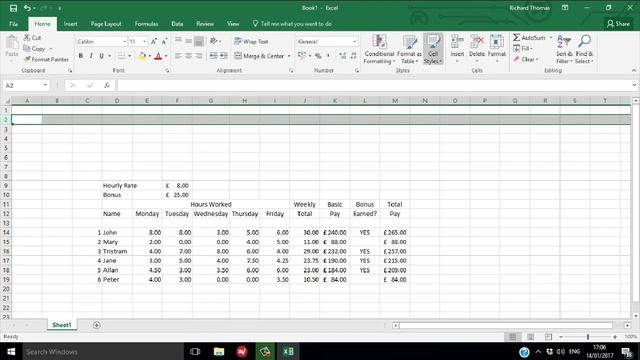This screenshot has height=360, width=640.
Task: Open the General number format dropdown
Action: pyautogui.click(x=354, y=42)
